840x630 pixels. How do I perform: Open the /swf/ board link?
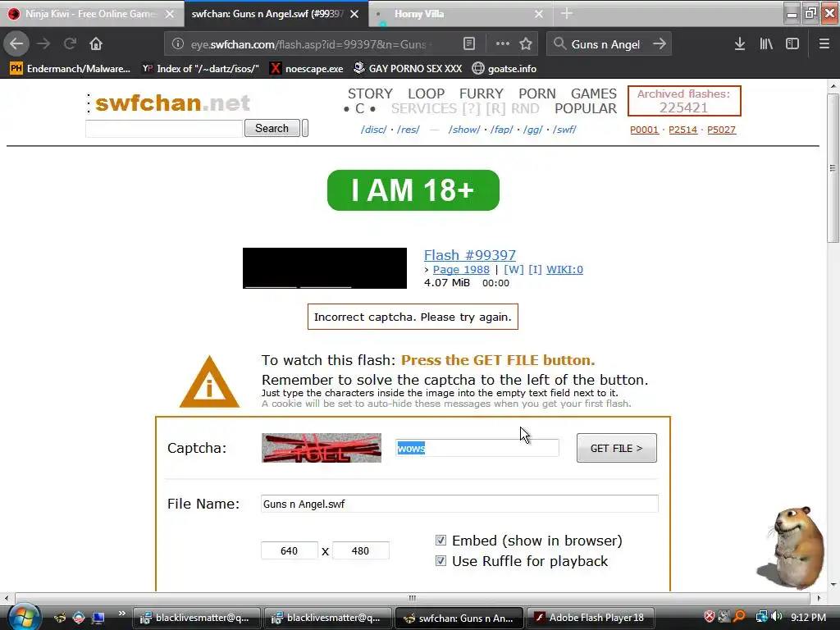pos(564,130)
